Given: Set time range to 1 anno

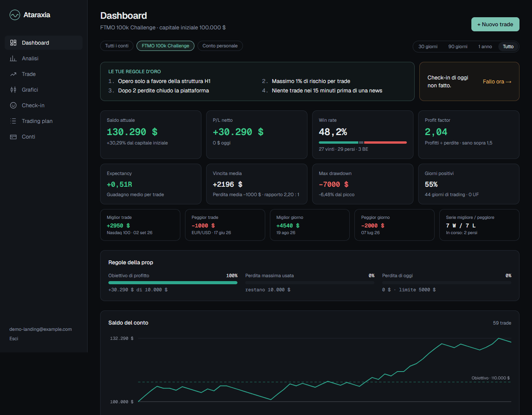Looking at the screenshot, I should 485,47.
